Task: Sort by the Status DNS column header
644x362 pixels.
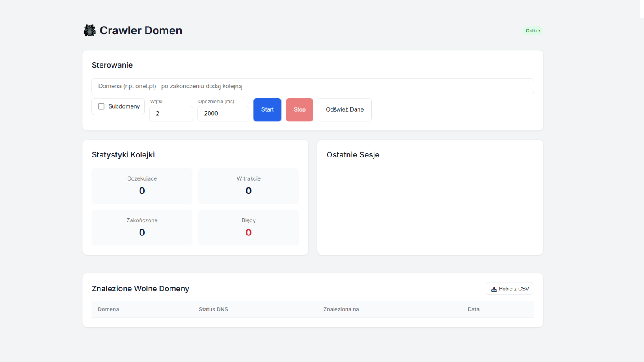Action: tap(213, 309)
